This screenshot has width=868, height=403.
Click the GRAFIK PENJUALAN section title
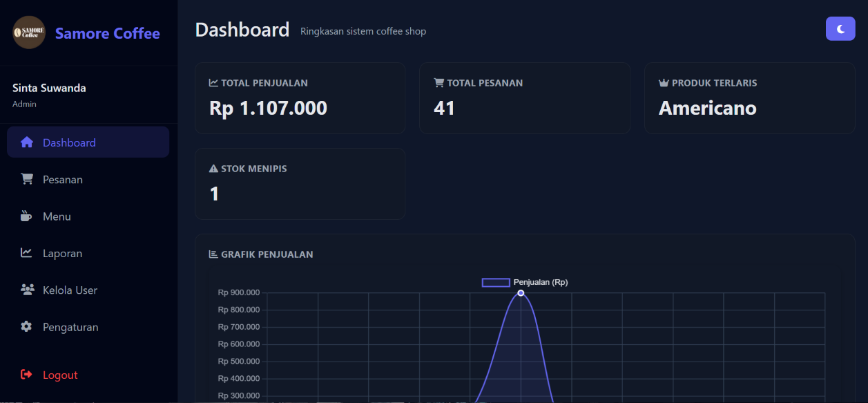pyautogui.click(x=267, y=254)
